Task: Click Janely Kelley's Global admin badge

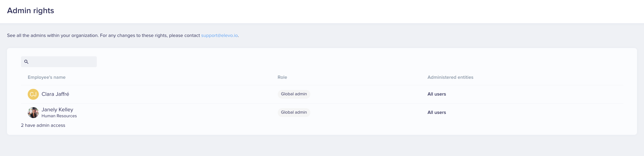Action: click(x=294, y=112)
